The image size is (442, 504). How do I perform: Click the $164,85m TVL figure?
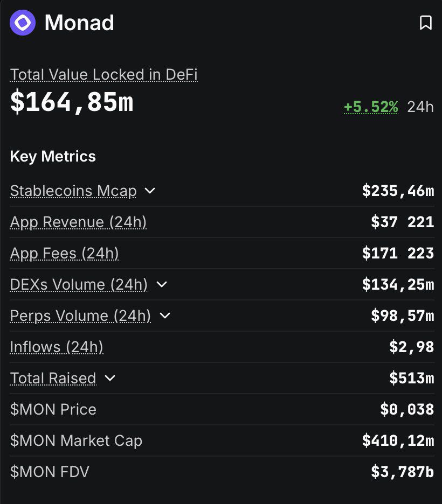(72, 103)
